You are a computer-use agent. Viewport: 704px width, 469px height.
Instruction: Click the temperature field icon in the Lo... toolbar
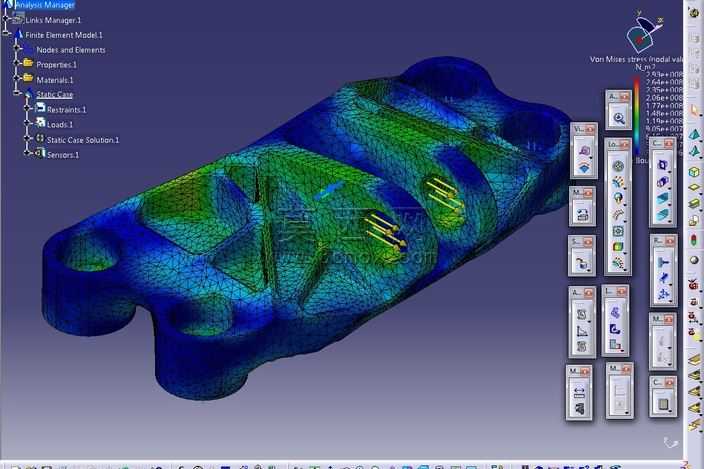coord(618,247)
